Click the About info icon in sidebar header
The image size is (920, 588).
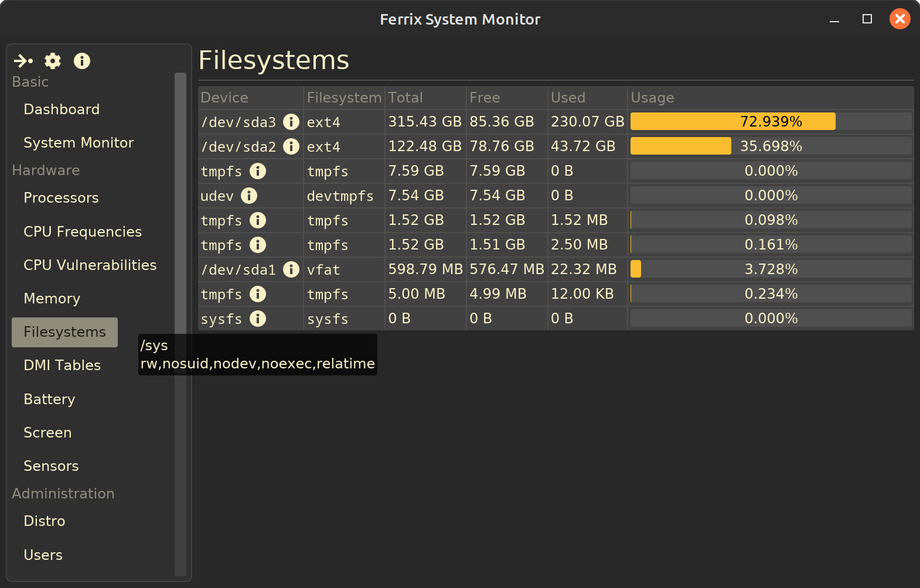point(82,61)
